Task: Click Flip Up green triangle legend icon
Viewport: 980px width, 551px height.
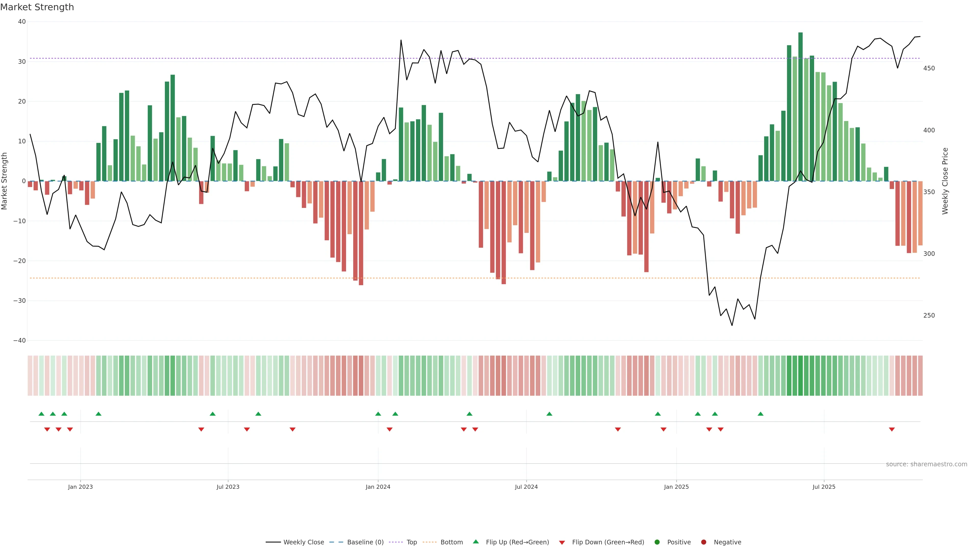Action: tap(475, 542)
